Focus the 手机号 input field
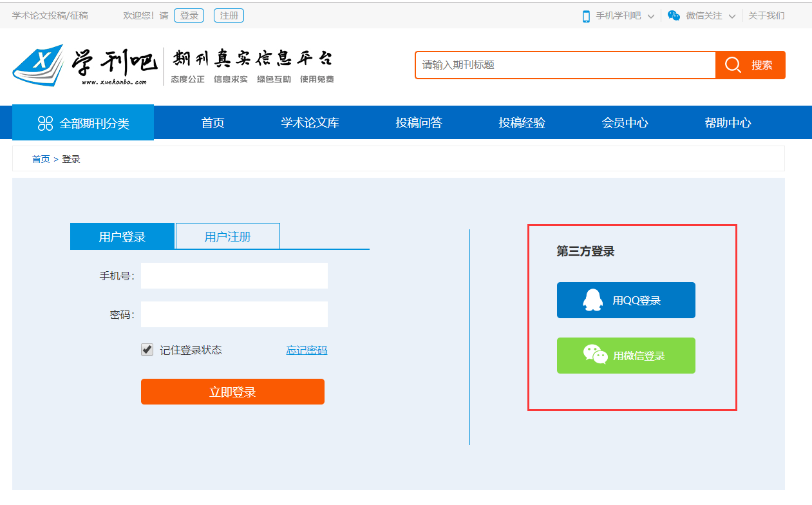Viewport: 812px width, 505px height. click(x=234, y=276)
